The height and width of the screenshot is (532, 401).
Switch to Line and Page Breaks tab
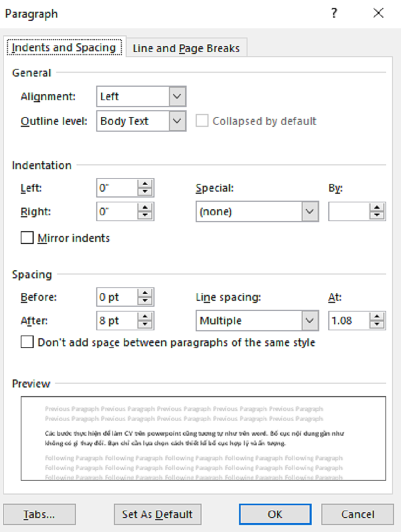[x=186, y=48]
